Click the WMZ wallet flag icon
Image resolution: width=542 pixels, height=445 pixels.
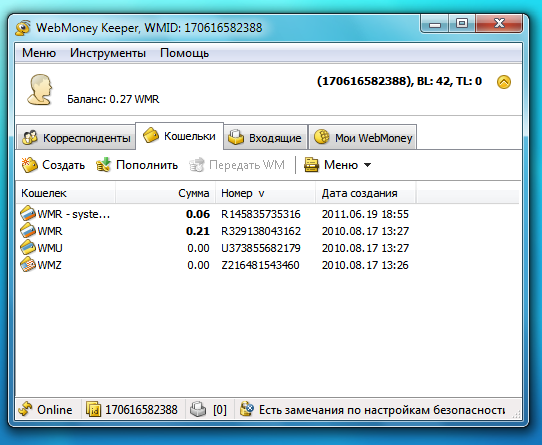(x=28, y=265)
